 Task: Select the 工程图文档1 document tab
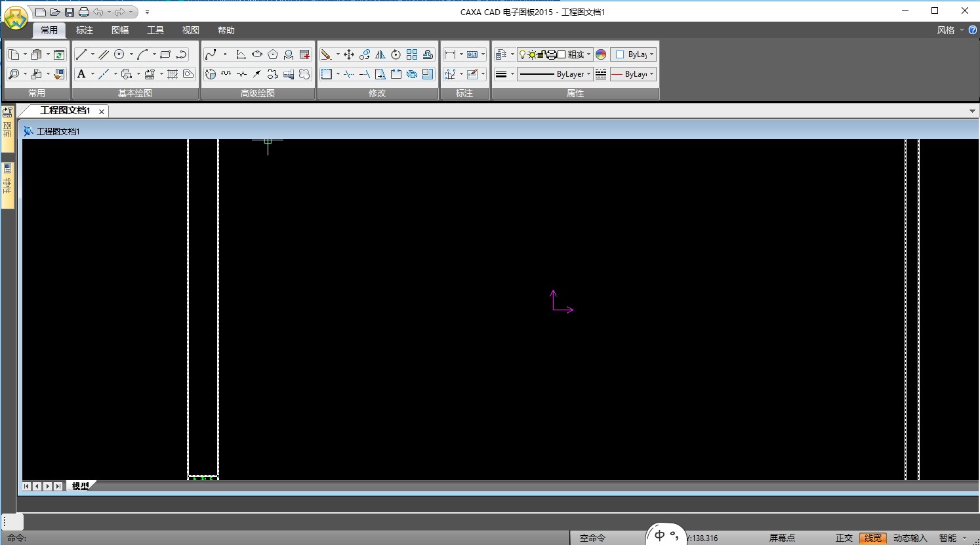point(64,111)
